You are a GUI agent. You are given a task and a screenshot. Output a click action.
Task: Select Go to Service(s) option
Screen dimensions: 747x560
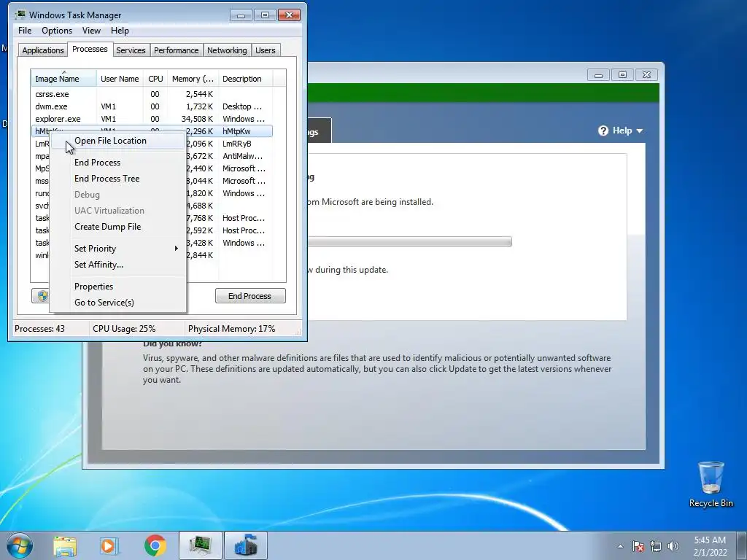(117, 303)
